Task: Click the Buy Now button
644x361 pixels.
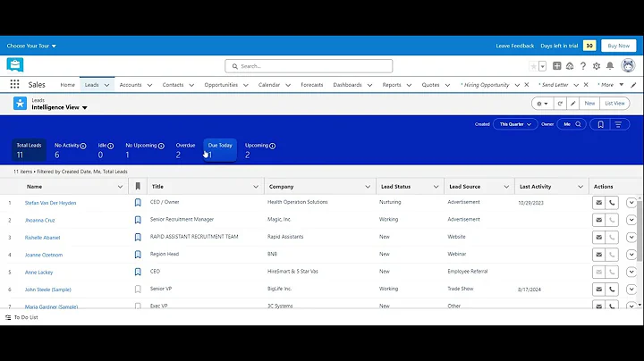Action: (x=619, y=46)
